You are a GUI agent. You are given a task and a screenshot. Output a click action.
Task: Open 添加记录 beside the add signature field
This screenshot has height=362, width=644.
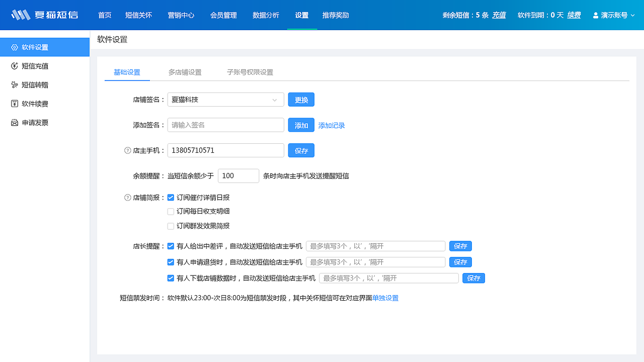click(331, 125)
